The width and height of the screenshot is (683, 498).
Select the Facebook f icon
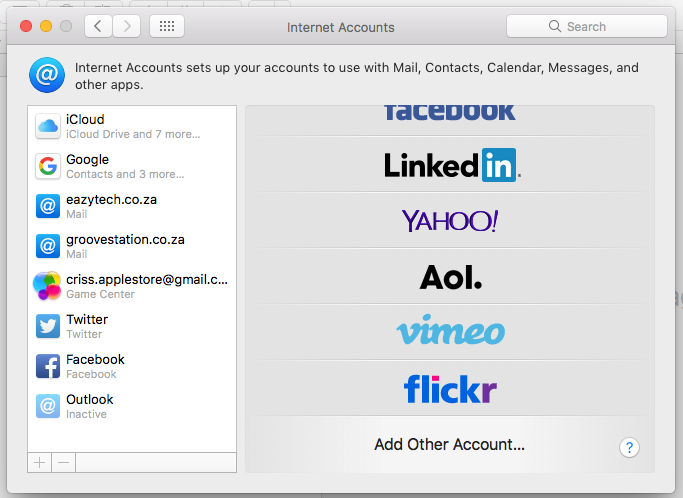click(x=47, y=366)
